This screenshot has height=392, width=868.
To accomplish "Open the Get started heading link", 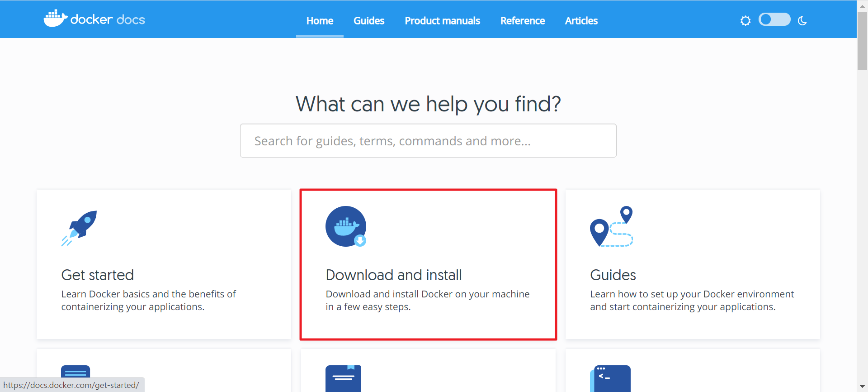I will click(x=98, y=275).
